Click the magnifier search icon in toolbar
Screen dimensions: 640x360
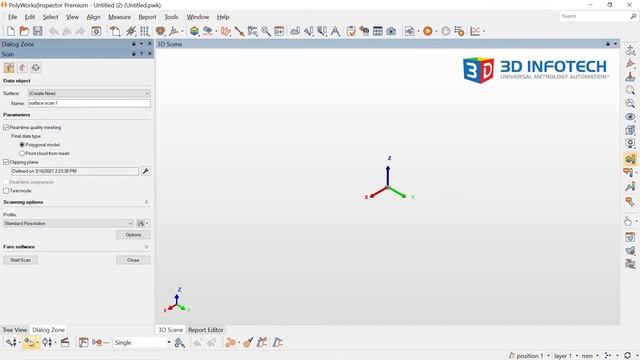tap(266, 31)
